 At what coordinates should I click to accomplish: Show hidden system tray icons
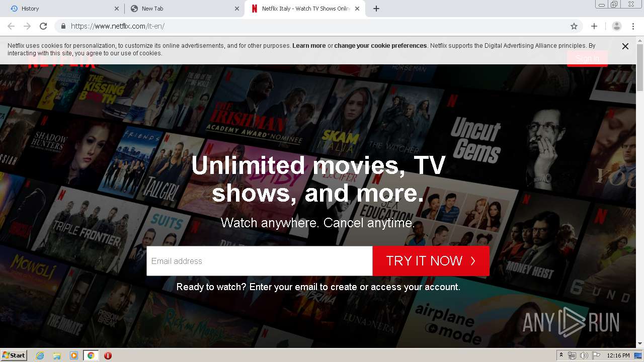[x=561, y=355]
